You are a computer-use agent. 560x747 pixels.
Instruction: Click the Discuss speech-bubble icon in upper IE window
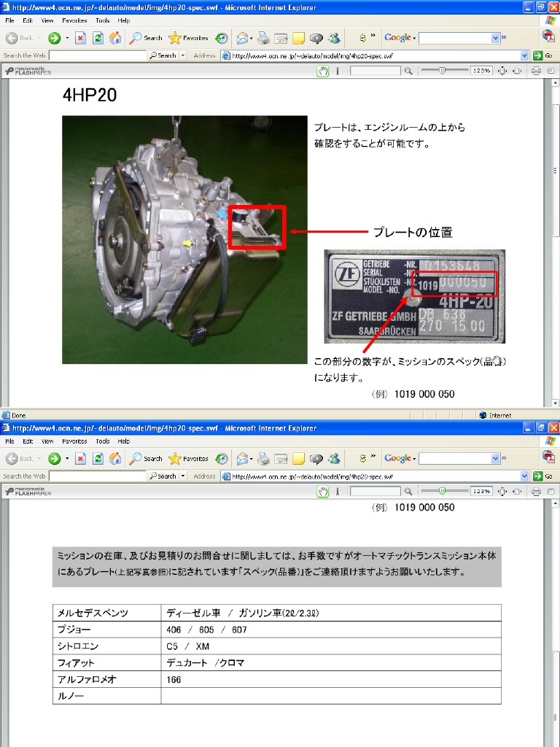tap(316, 38)
